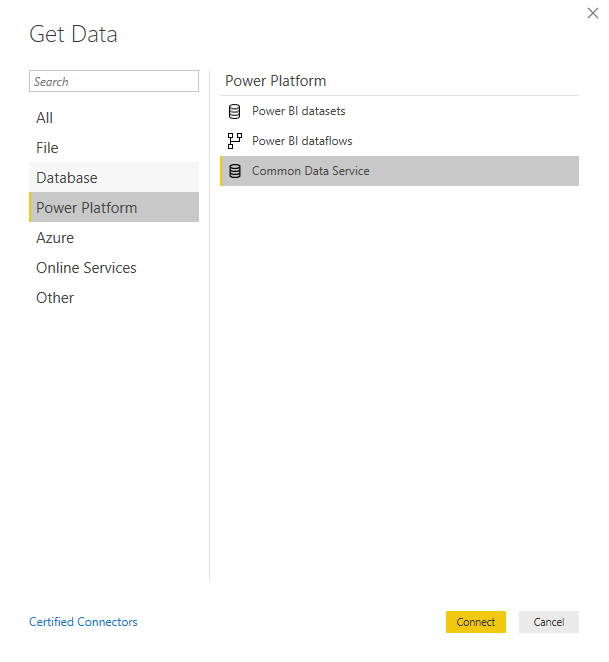This screenshot has width=609, height=662.
Task: Open the Certified Connectors link
Action: [x=83, y=622]
